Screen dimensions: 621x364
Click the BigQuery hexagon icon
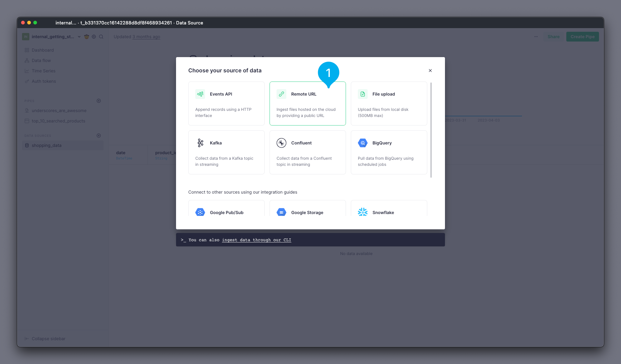tap(363, 143)
